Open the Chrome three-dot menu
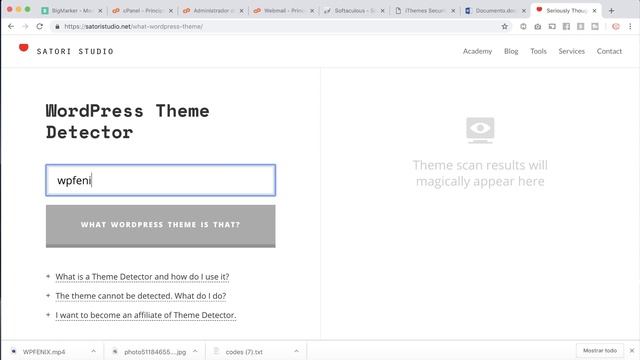The width and height of the screenshot is (640, 360). 630,27
